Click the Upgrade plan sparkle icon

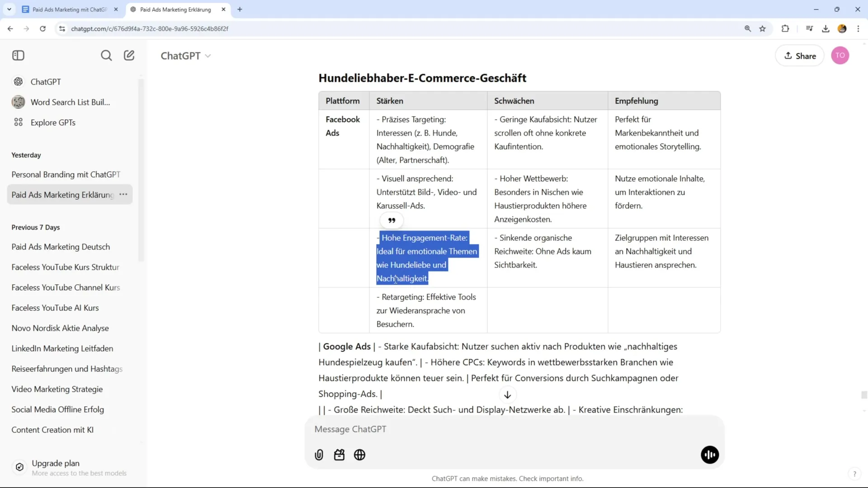click(x=19, y=467)
